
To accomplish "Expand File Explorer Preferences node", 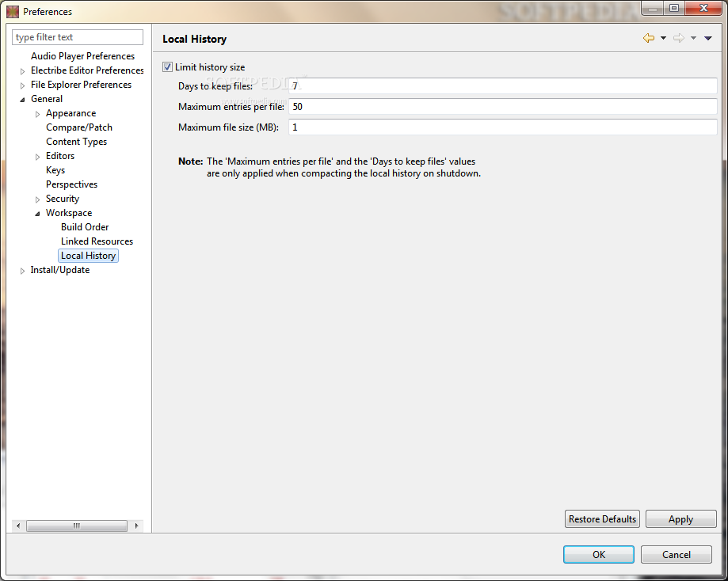I will pos(22,85).
